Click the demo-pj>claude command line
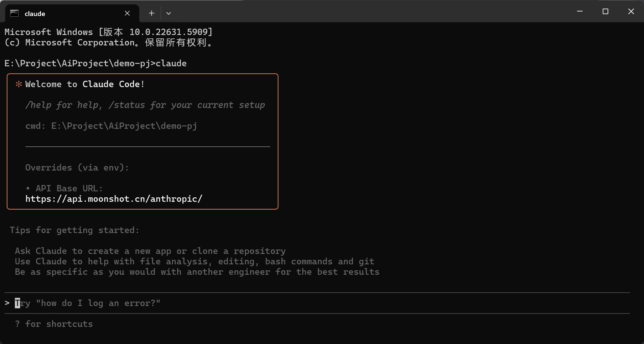Screen dimensions: 644x344 [96, 63]
